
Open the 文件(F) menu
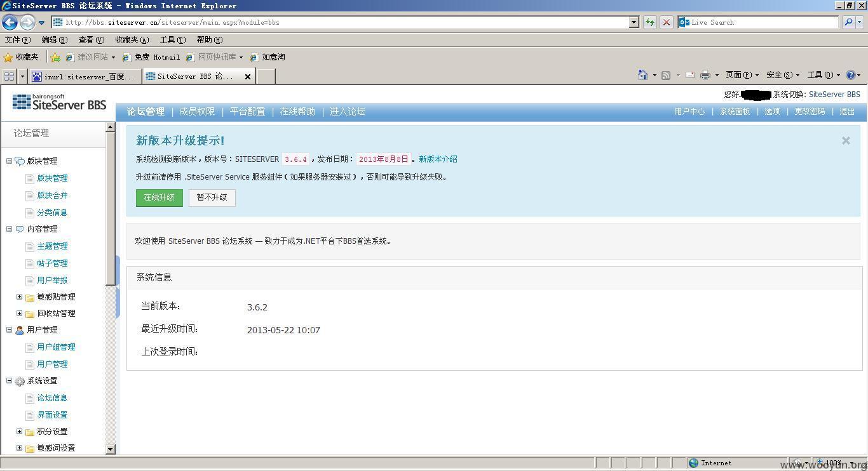coord(17,39)
